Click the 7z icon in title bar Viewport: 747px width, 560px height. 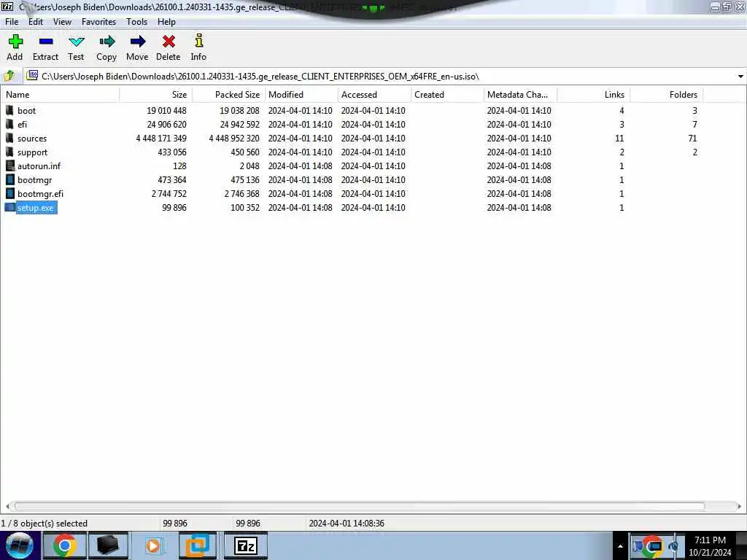7,7
